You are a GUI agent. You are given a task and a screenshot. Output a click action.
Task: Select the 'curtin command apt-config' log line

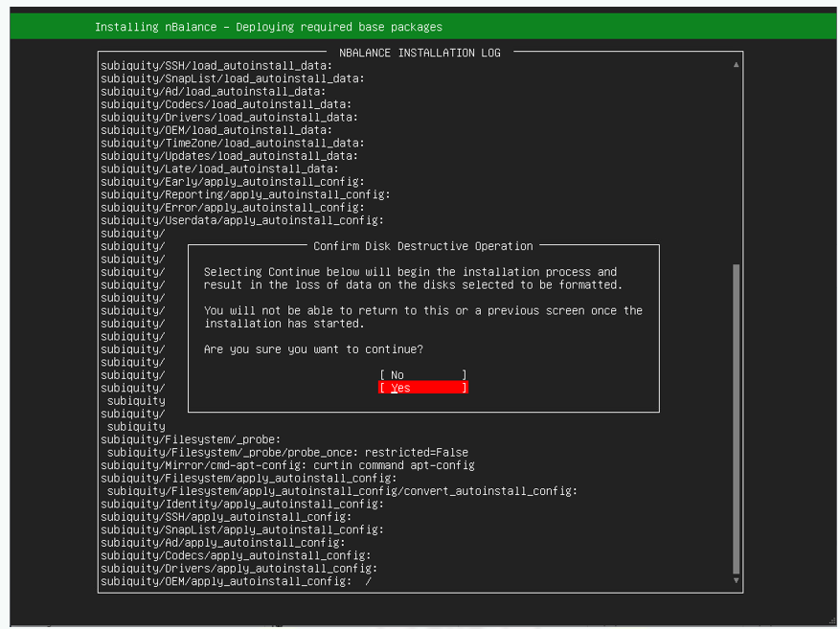(x=287, y=465)
